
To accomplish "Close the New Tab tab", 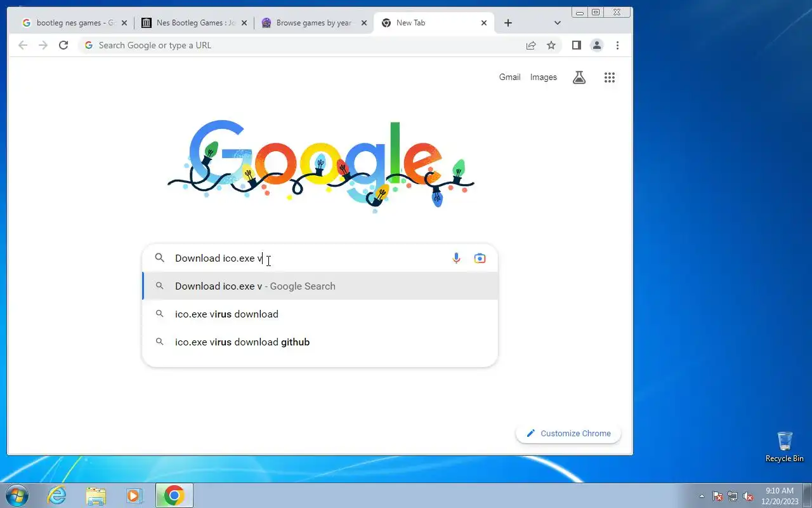I will tap(484, 23).
